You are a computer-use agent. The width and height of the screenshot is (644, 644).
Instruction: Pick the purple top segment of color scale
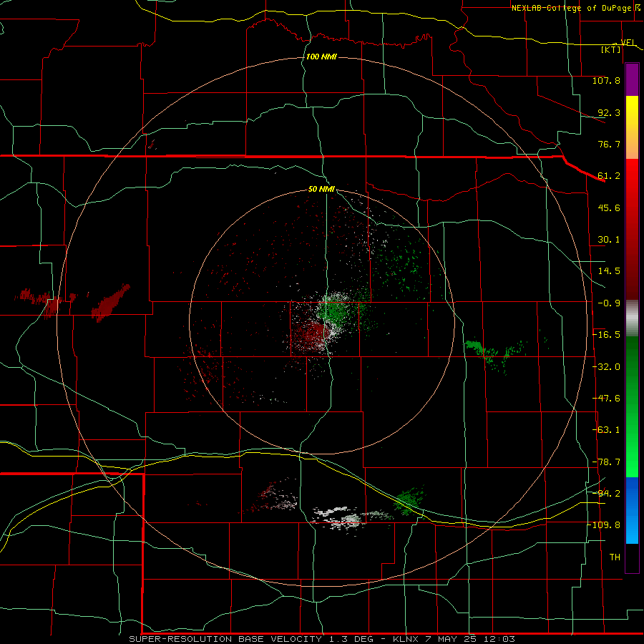click(632, 80)
